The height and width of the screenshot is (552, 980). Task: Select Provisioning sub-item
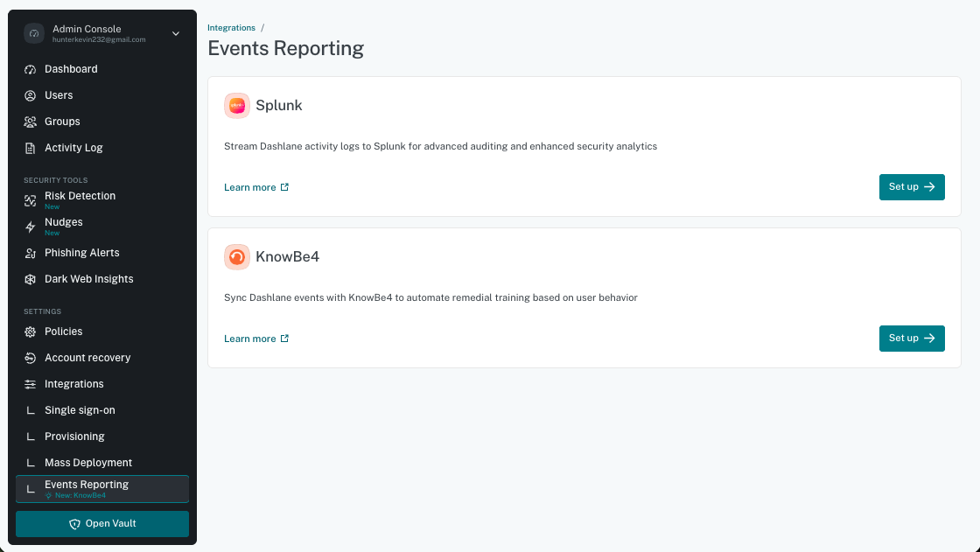coord(102,437)
